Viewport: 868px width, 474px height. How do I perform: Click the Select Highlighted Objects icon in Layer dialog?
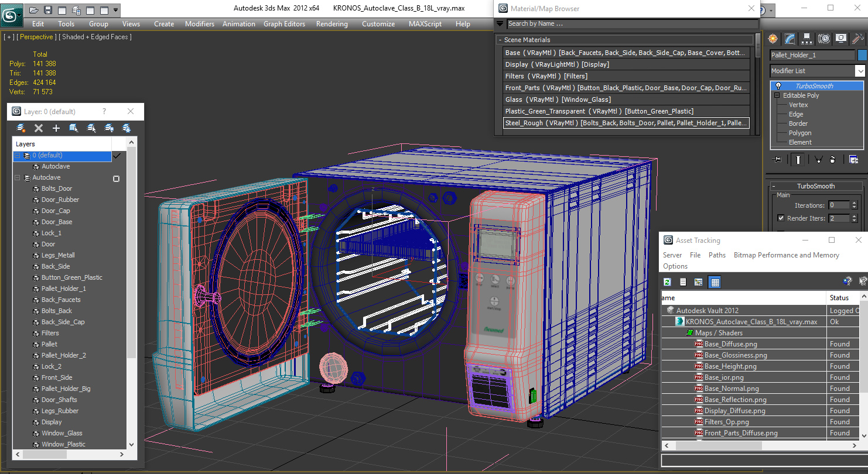tap(74, 128)
